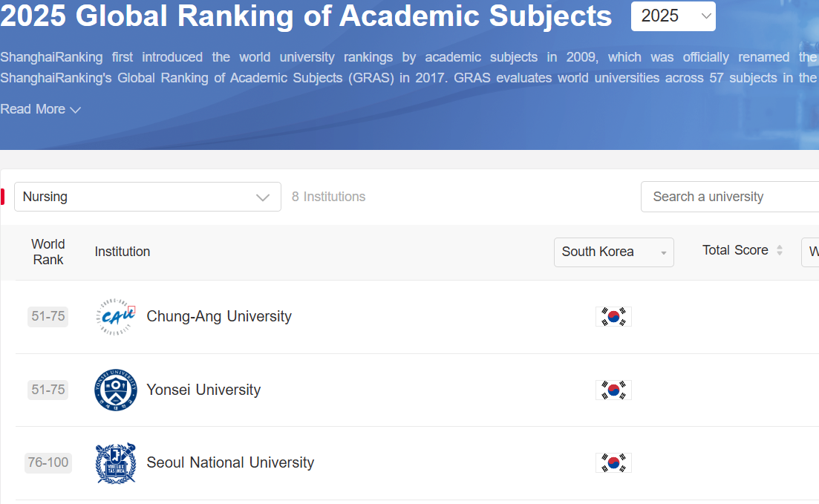Screen dimensions: 819x504
Task: Click the 8 Institutions count label
Action: pos(328,197)
